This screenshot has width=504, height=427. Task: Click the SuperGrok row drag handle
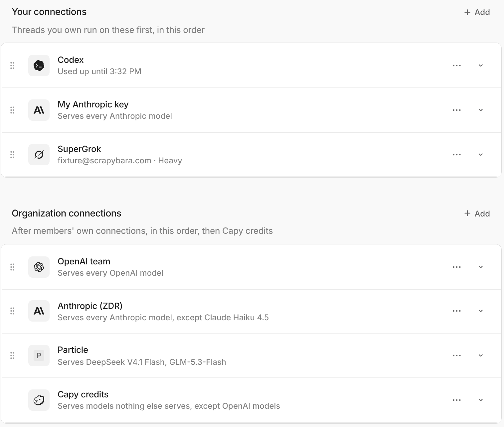point(12,155)
